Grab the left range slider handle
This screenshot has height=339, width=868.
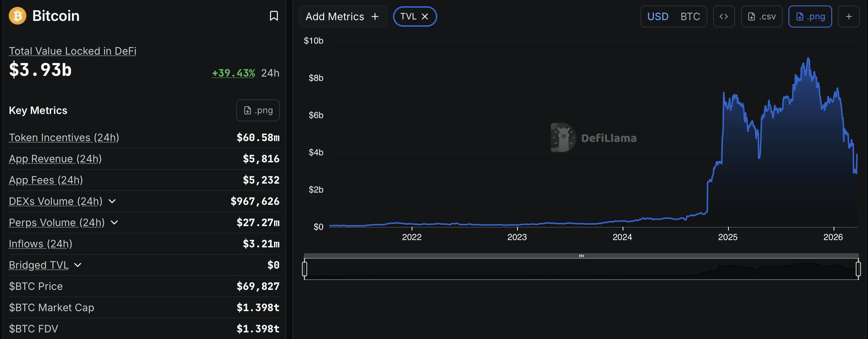[x=304, y=269]
